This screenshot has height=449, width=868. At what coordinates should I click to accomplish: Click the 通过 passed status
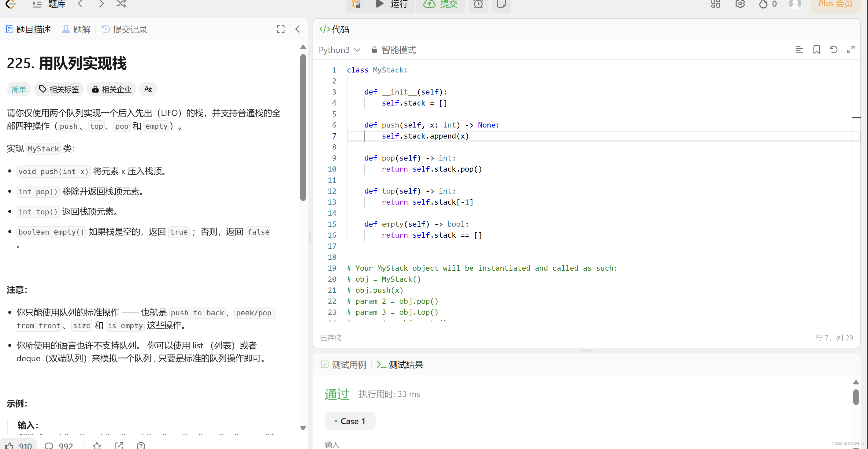(x=337, y=394)
